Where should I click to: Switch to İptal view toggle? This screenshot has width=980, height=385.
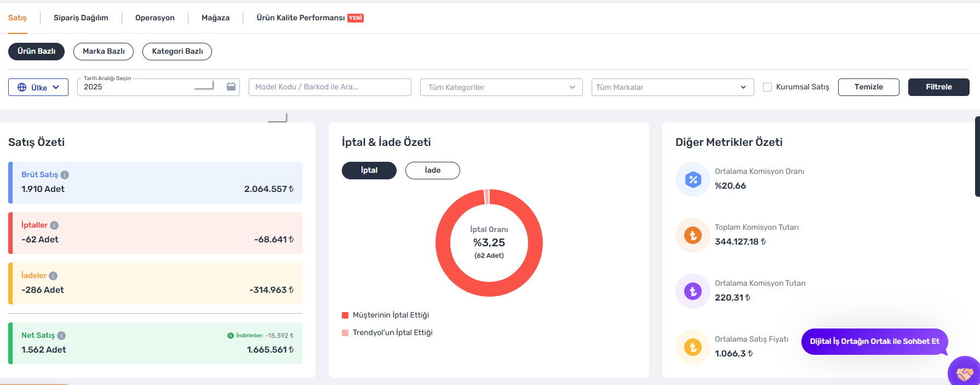coord(369,171)
